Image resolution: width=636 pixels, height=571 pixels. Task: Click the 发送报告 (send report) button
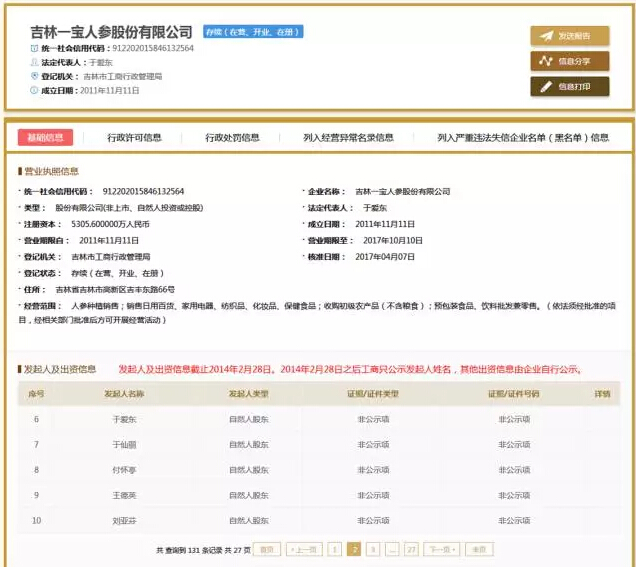[x=568, y=36]
